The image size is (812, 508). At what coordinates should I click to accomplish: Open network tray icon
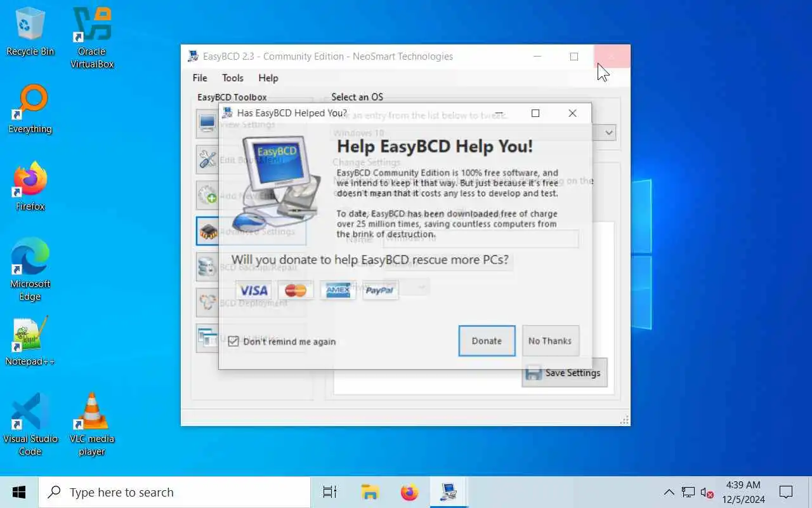click(688, 492)
